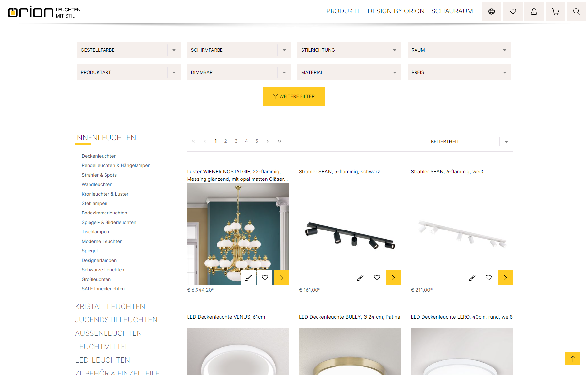Open yellow arrow for Strahler SEAN schwarz

click(393, 278)
